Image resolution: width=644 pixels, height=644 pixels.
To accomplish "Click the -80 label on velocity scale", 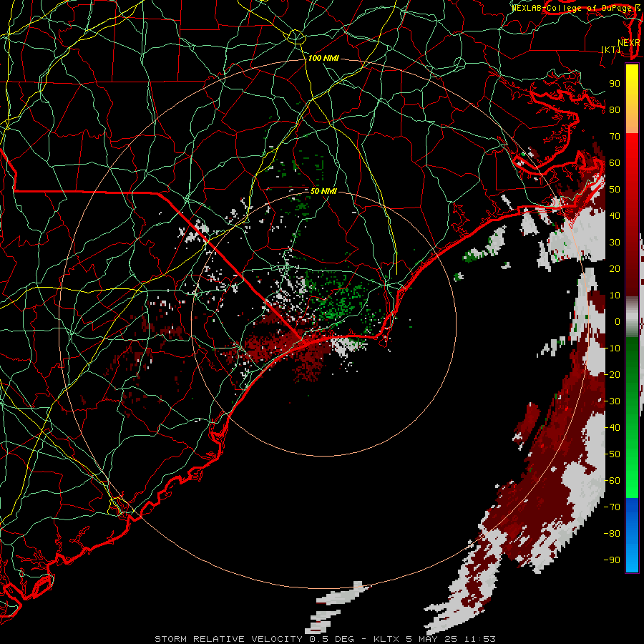I will pyautogui.click(x=612, y=534).
